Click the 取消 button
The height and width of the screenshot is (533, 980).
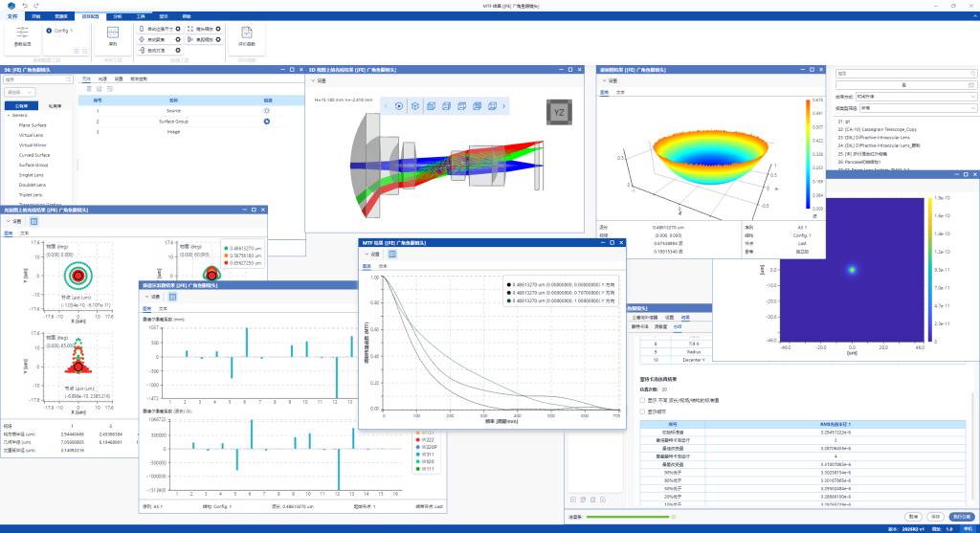click(x=915, y=516)
